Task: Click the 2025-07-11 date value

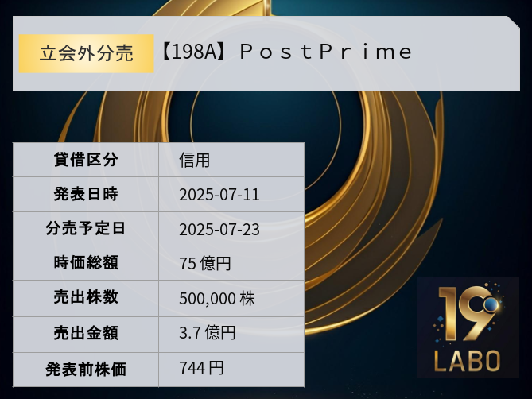Action: click(x=219, y=195)
